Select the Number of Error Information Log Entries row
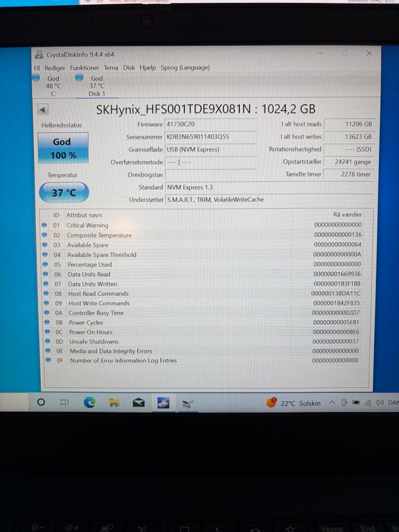The width and height of the screenshot is (399, 532). pos(203,360)
